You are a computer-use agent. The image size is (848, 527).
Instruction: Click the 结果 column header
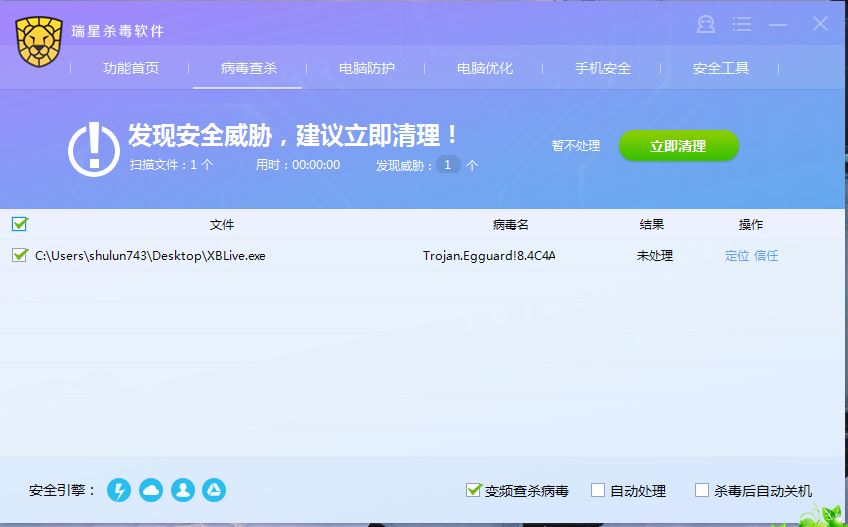tap(652, 225)
